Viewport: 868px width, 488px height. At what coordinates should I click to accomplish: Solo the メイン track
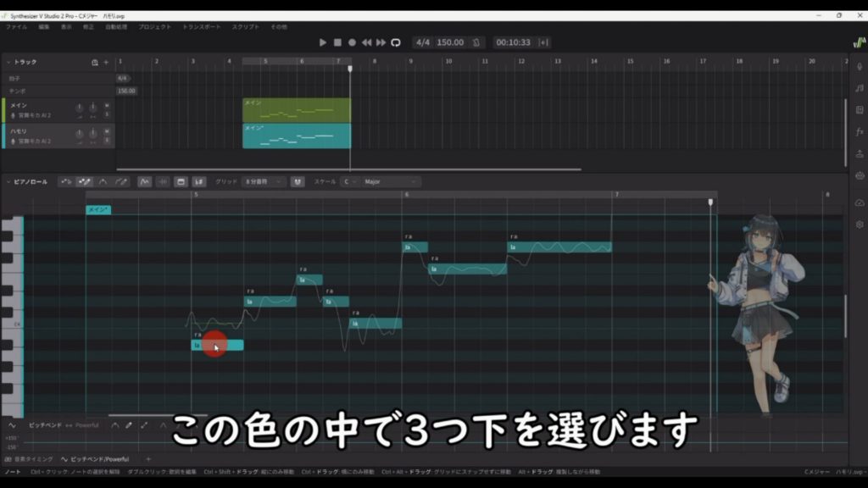point(107,114)
